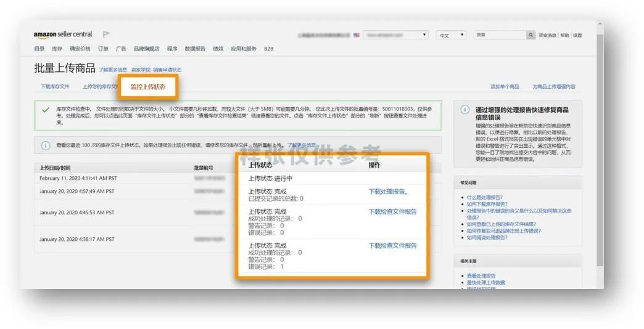Open 买家消息 in the header
The image size is (644, 329).
point(547,36)
